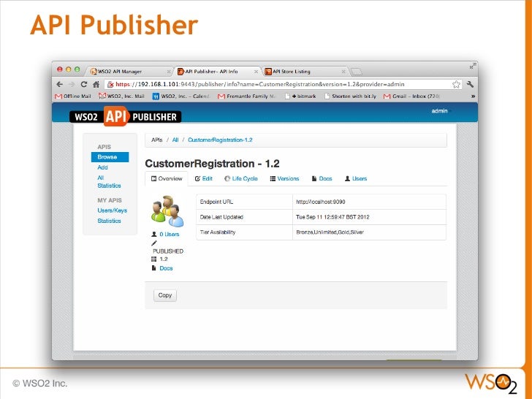Bookmark page with the star icon
Screen dimensions: 532x399
click(456, 84)
